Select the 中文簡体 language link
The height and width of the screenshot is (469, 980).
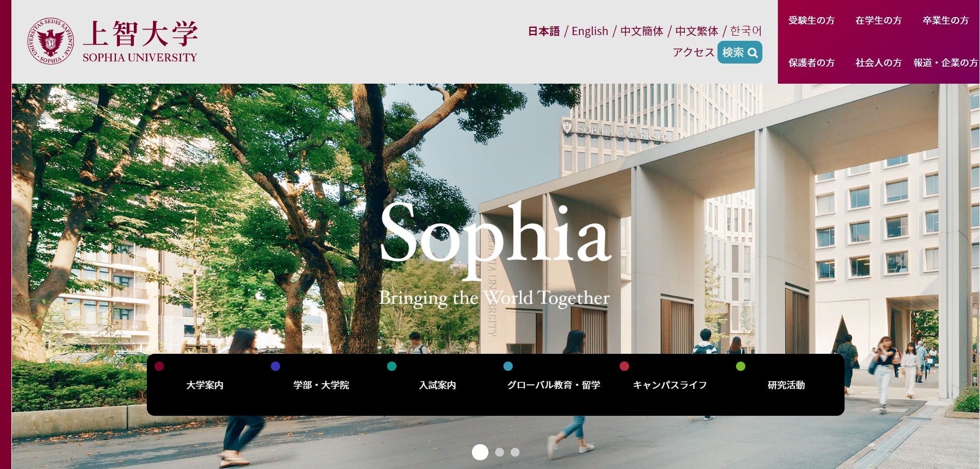tap(641, 31)
